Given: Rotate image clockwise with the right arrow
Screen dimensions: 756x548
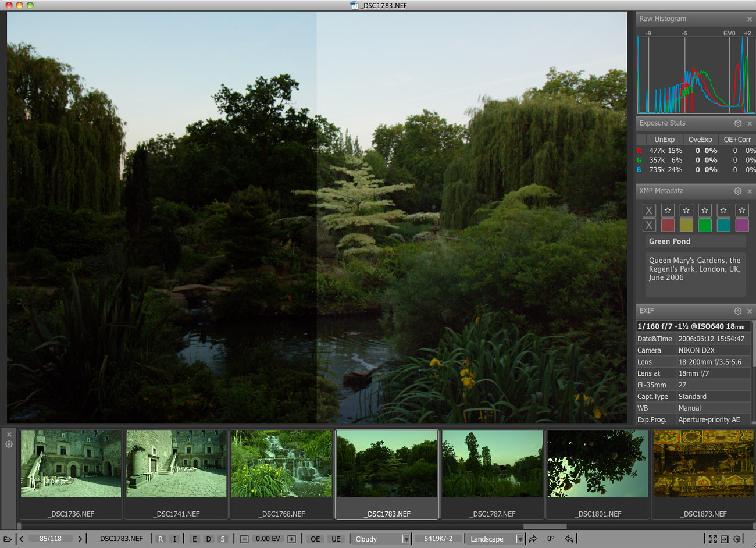Looking at the screenshot, I should 533,539.
